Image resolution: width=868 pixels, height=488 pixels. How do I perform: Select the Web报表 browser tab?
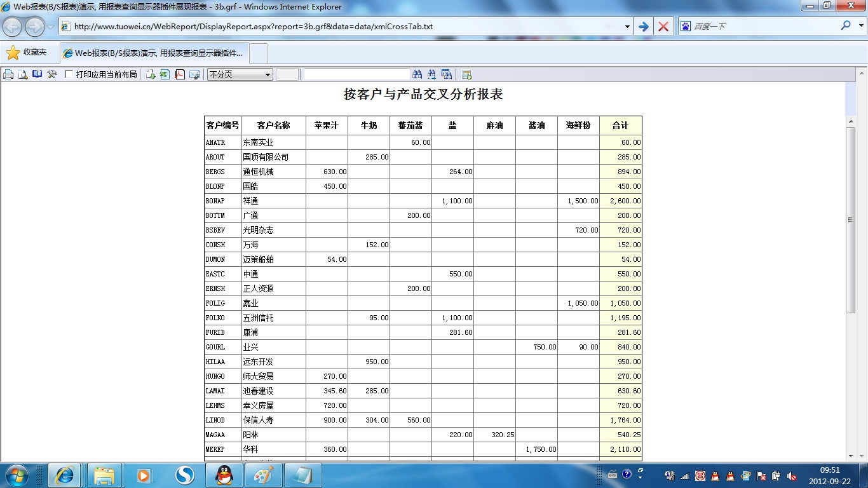pos(154,53)
